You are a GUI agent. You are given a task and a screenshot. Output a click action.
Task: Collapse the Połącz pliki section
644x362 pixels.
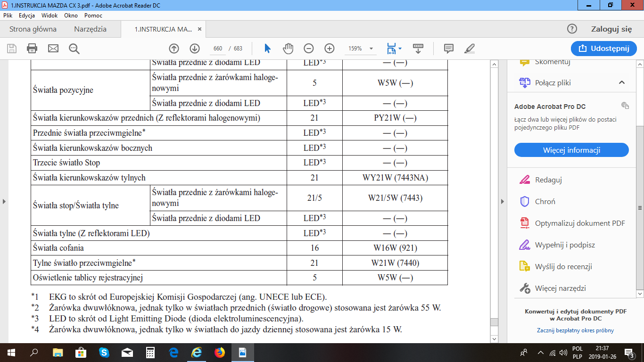(621, 82)
